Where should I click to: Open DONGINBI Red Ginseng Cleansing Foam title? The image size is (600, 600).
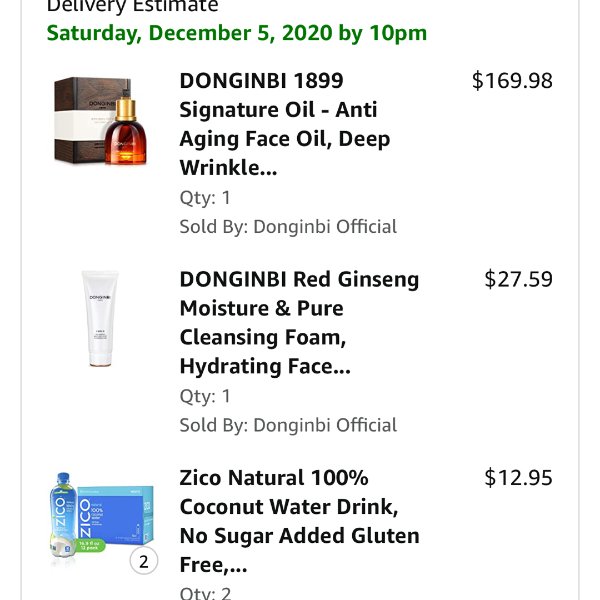[x=299, y=323]
